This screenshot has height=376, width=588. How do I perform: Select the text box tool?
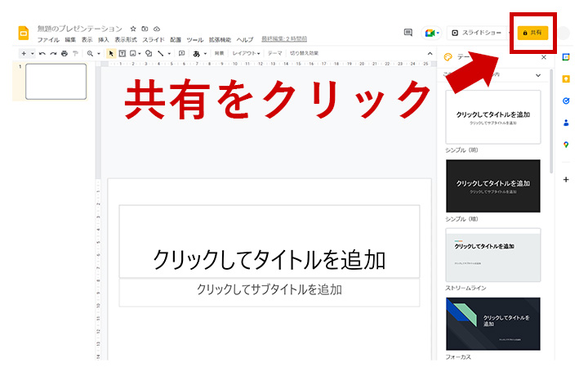pos(122,54)
